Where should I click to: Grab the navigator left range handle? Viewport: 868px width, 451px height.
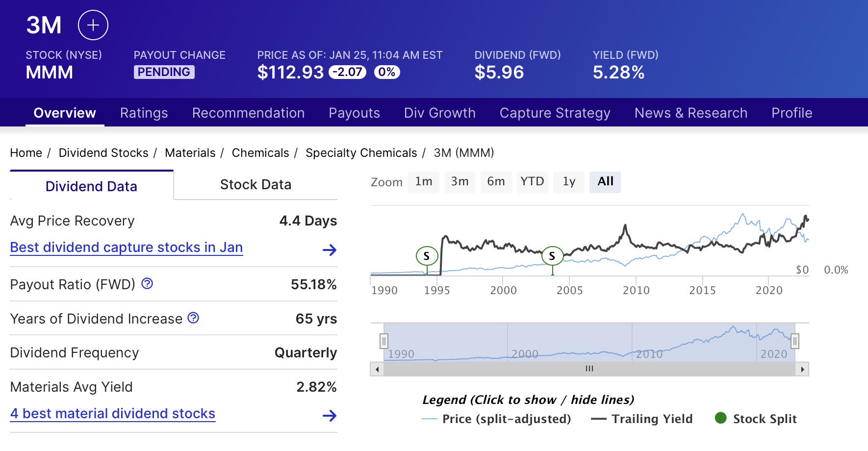384,341
